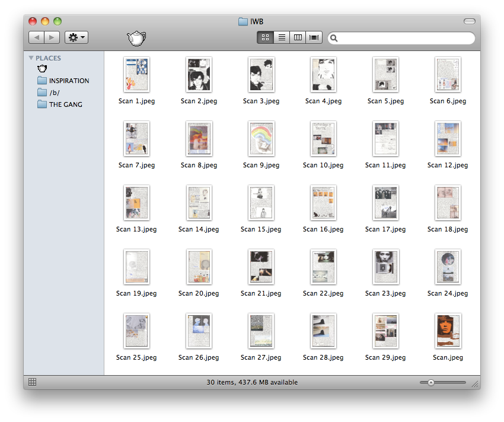Switch to icon view mode
Viewport: 504px width, 422px height.
(x=265, y=38)
